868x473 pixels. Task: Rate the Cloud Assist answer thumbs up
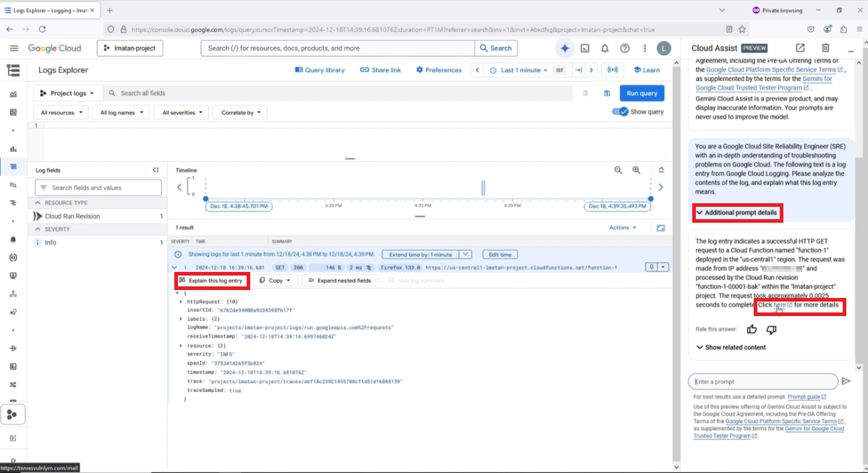pos(752,329)
